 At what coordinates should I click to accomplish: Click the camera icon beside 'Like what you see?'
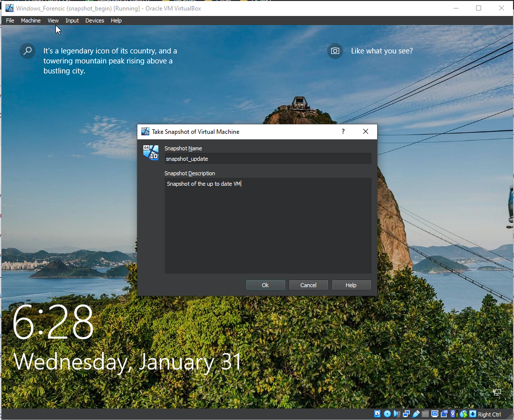(x=335, y=51)
